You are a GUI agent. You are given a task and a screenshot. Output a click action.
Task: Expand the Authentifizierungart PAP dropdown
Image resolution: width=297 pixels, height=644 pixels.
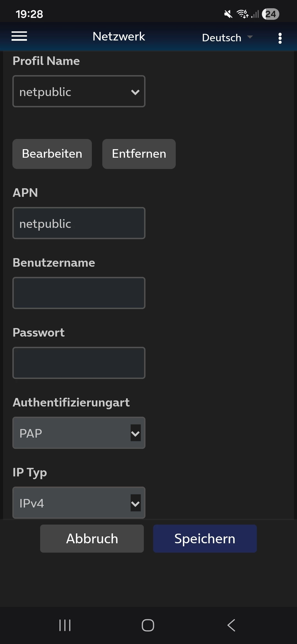79,433
